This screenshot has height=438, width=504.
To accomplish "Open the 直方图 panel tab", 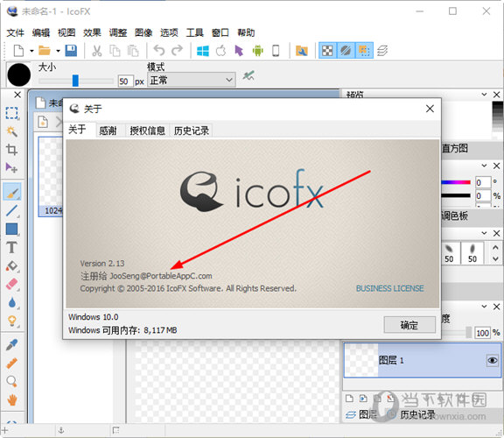I will point(454,148).
